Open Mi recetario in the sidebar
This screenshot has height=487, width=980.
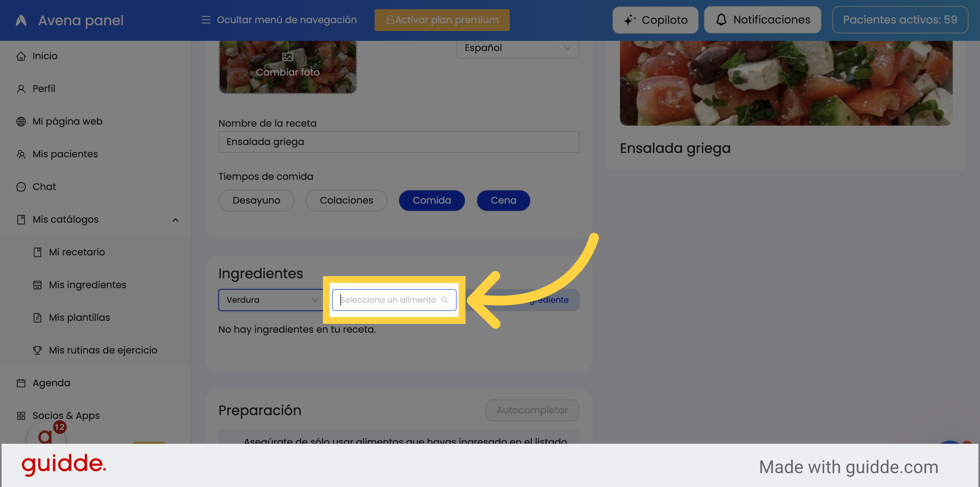77,252
